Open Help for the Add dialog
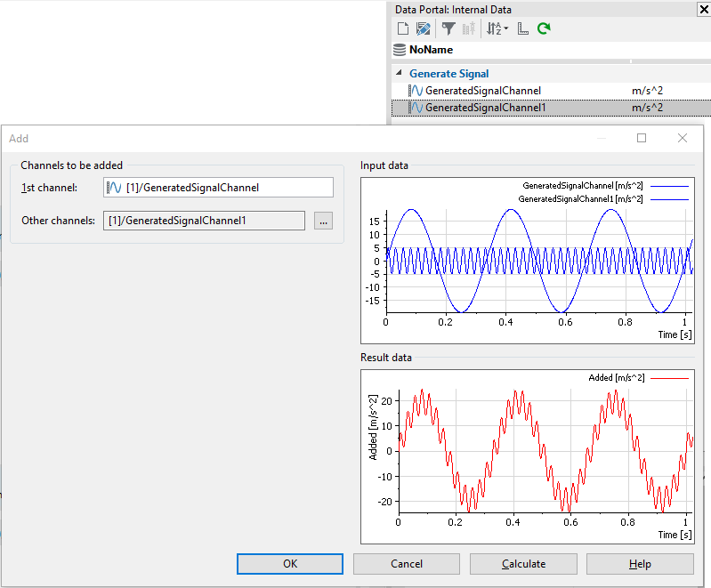The width and height of the screenshot is (711, 588). pyautogui.click(x=640, y=564)
